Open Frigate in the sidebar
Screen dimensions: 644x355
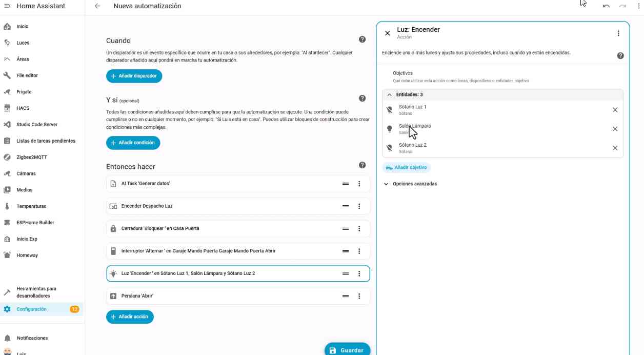tap(24, 92)
